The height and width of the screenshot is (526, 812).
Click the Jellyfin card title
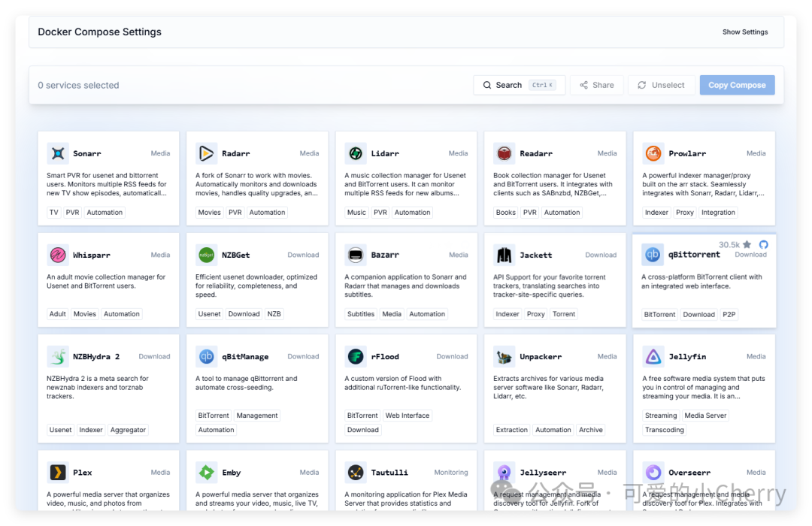(687, 357)
